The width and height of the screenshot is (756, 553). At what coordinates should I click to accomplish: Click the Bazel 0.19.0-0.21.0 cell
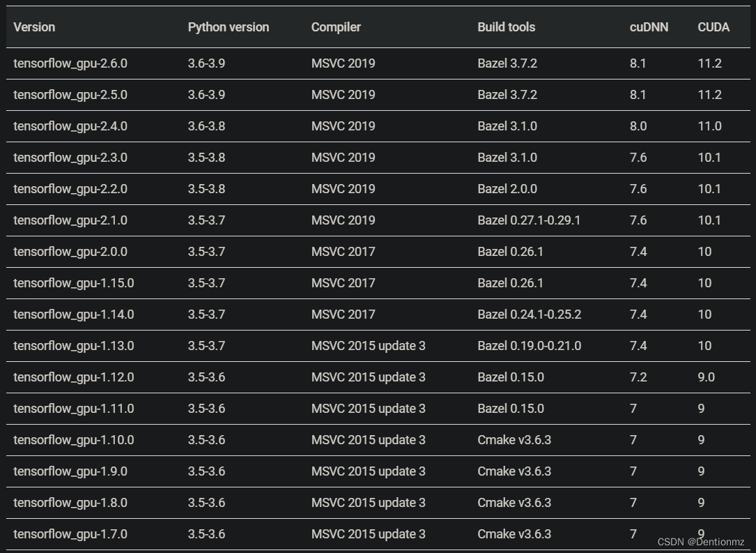(530, 346)
